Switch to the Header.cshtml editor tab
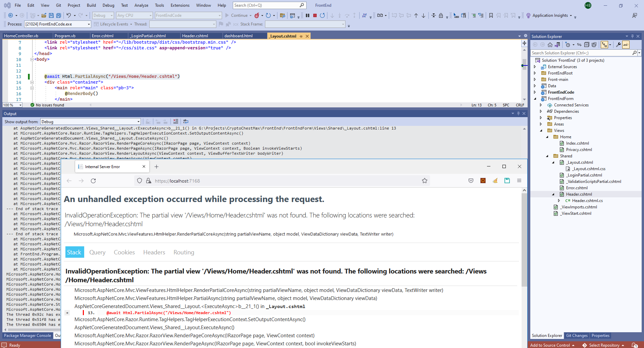 click(x=195, y=36)
